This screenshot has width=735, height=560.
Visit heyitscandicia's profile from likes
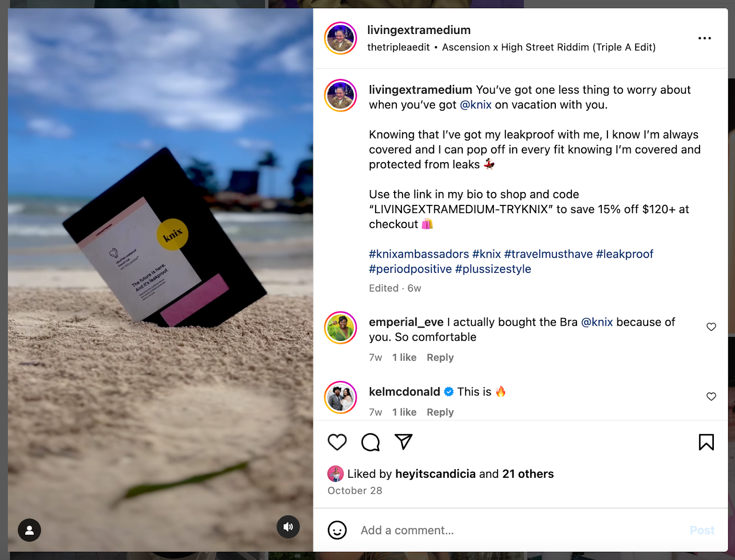[x=435, y=474]
